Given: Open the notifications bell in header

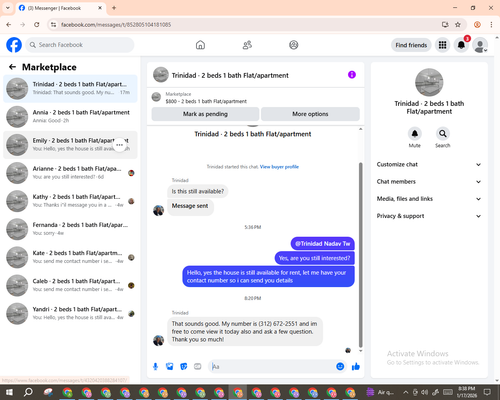Looking at the screenshot, I should click(x=461, y=45).
